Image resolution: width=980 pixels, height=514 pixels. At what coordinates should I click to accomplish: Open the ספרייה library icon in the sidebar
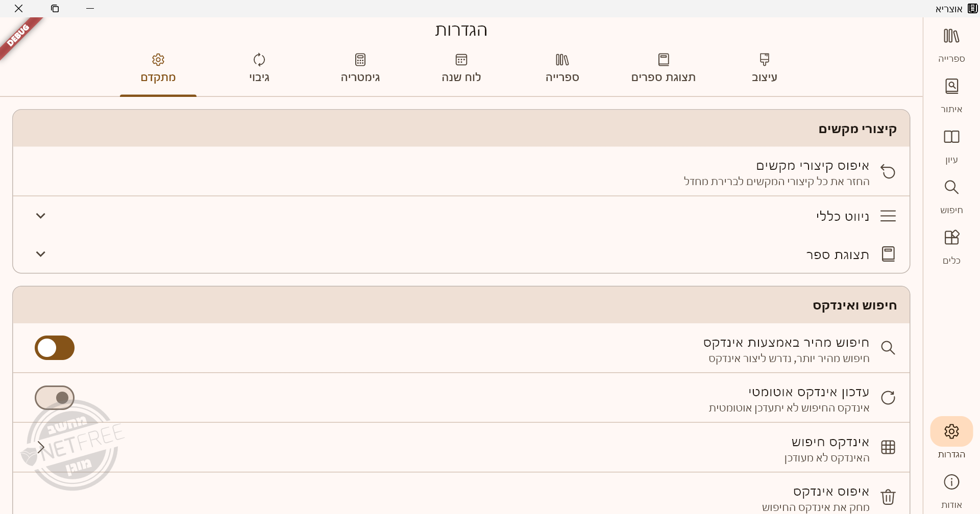pyautogui.click(x=951, y=36)
